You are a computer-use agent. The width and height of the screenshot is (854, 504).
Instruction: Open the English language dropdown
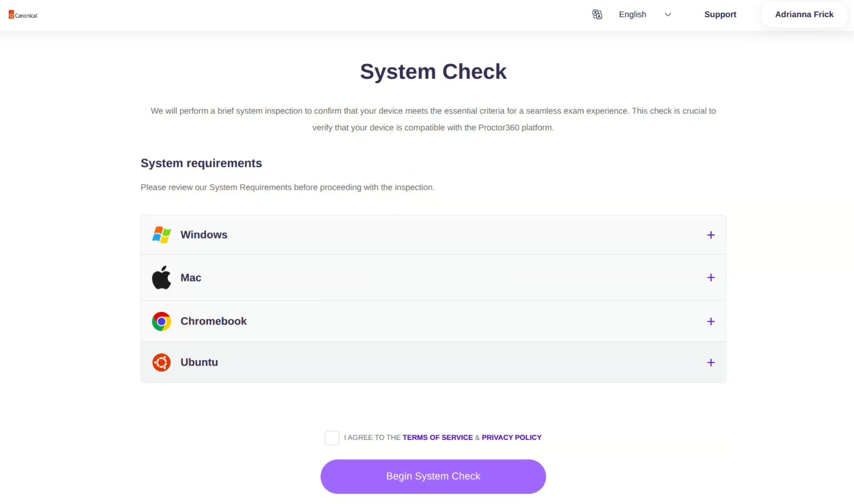[632, 15]
